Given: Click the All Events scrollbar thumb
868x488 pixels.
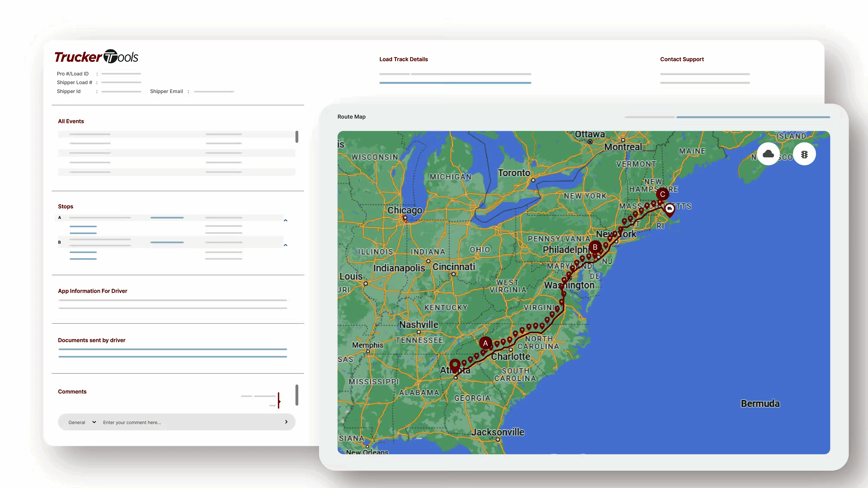Looking at the screenshot, I should (x=297, y=137).
